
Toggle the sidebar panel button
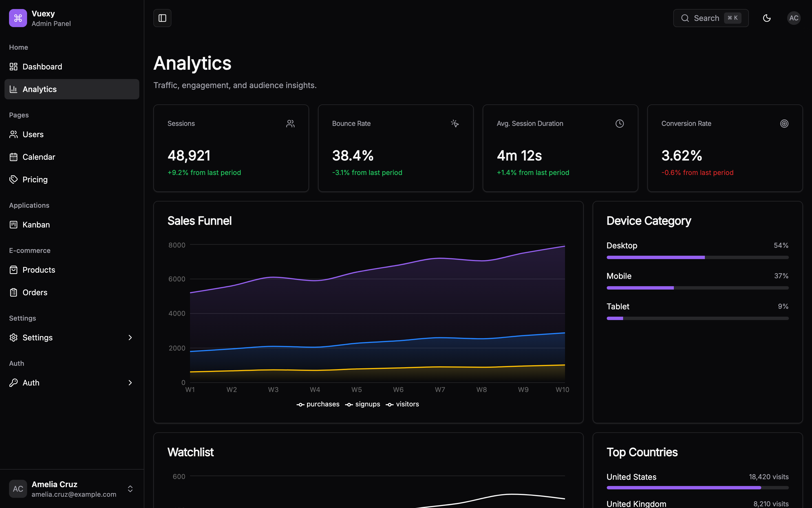click(162, 18)
